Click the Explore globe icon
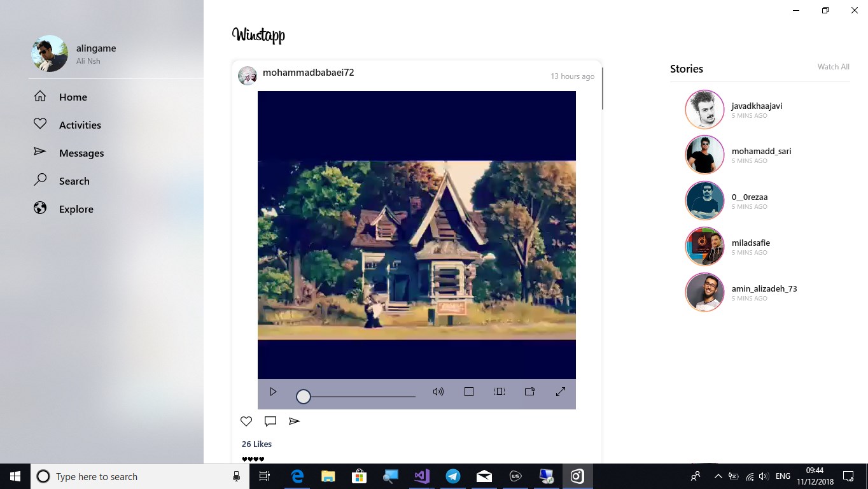The height and width of the screenshot is (489, 868). point(40,208)
